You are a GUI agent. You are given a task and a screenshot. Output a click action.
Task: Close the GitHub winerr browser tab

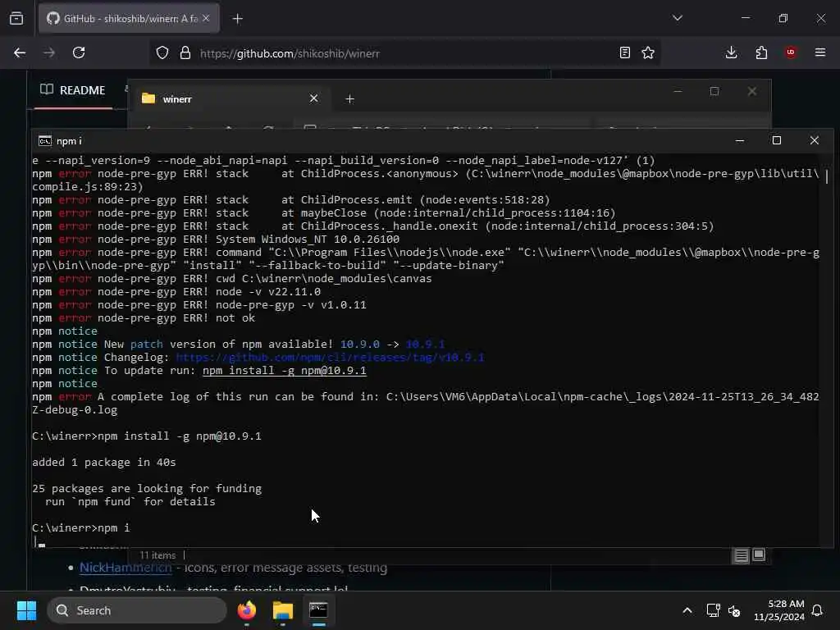pyautogui.click(x=206, y=18)
